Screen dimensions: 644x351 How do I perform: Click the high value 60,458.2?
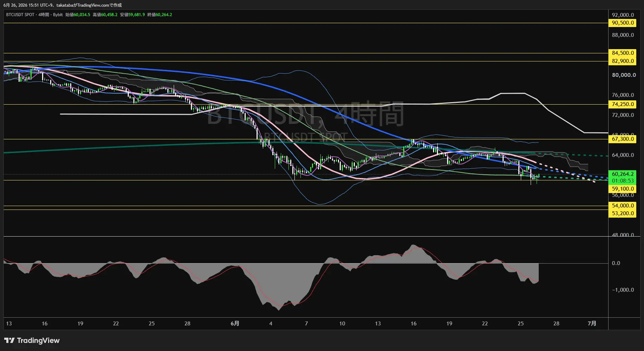point(109,15)
